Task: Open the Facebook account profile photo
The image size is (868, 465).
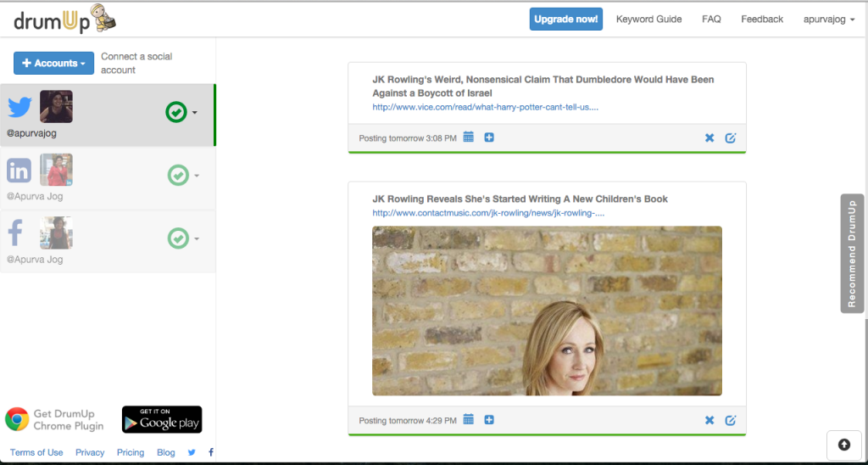Action: coord(56,232)
